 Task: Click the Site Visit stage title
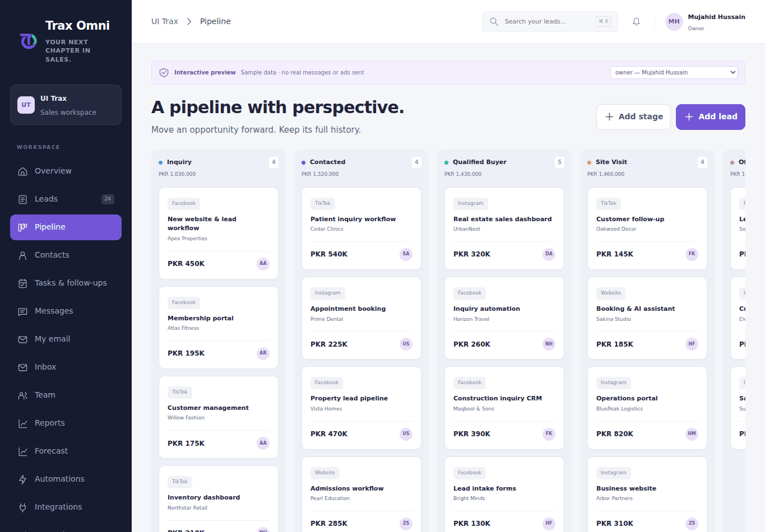[x=611, y=162]
